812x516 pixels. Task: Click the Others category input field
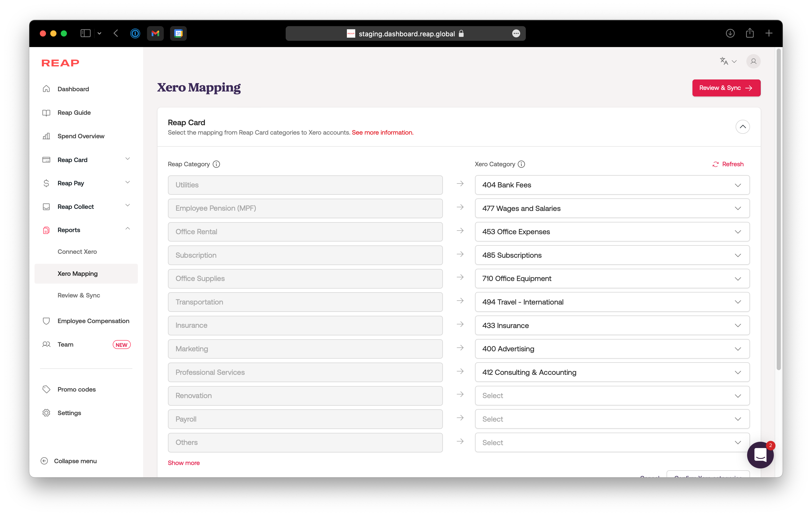tap(305, 442)
